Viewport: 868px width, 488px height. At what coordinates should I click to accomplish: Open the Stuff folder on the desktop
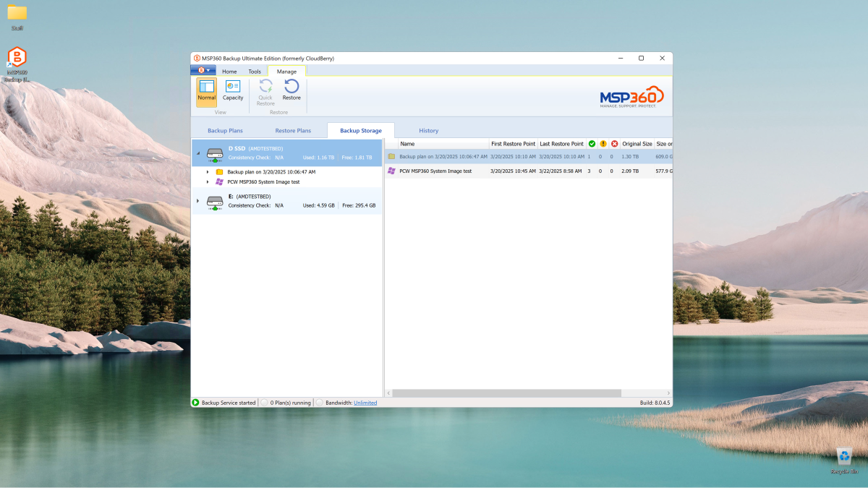pyautogui.click(x=17, y=17)
